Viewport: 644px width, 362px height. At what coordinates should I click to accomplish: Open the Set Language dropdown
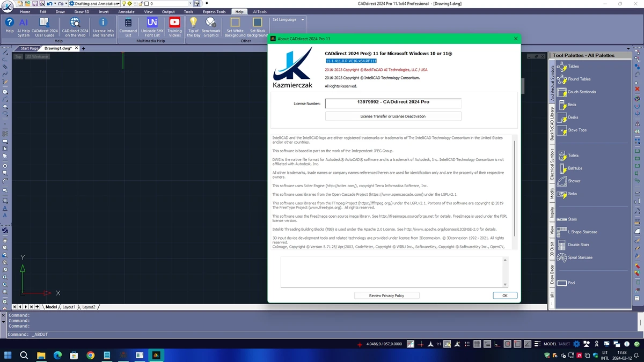tap(288, 19)
